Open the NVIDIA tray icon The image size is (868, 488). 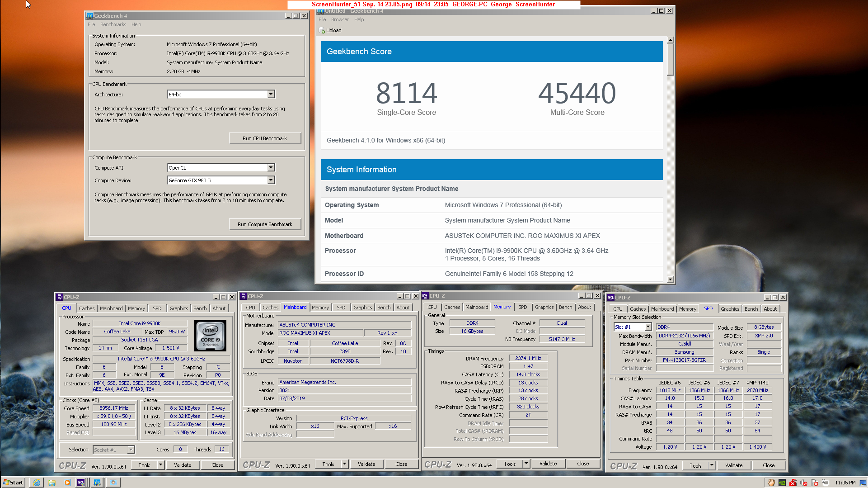(x=782, y=483)
